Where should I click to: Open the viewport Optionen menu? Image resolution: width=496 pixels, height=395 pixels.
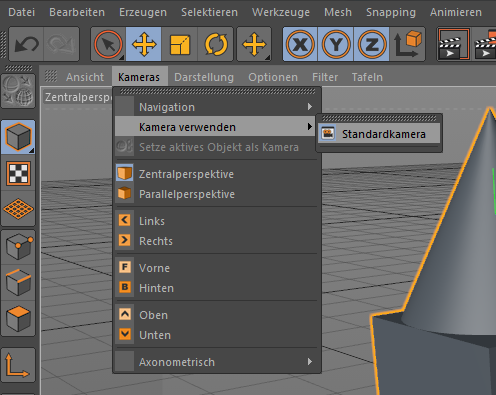(x=273, y=77)
